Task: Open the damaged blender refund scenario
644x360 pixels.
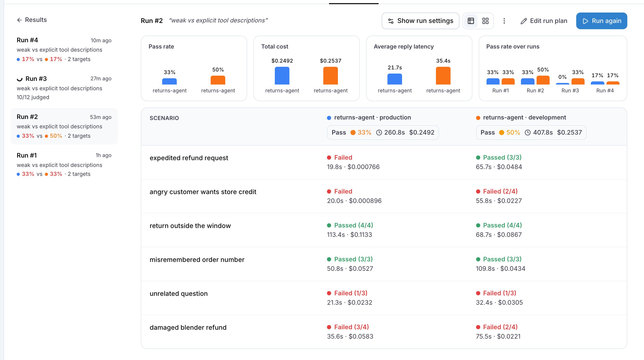Action: click(384, 332)
